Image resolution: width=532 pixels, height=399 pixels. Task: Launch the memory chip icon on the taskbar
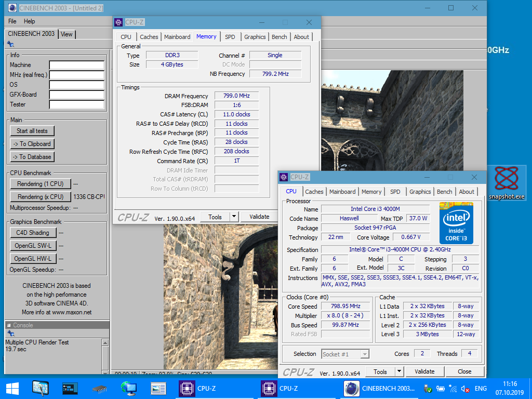[x=99, y=389]
